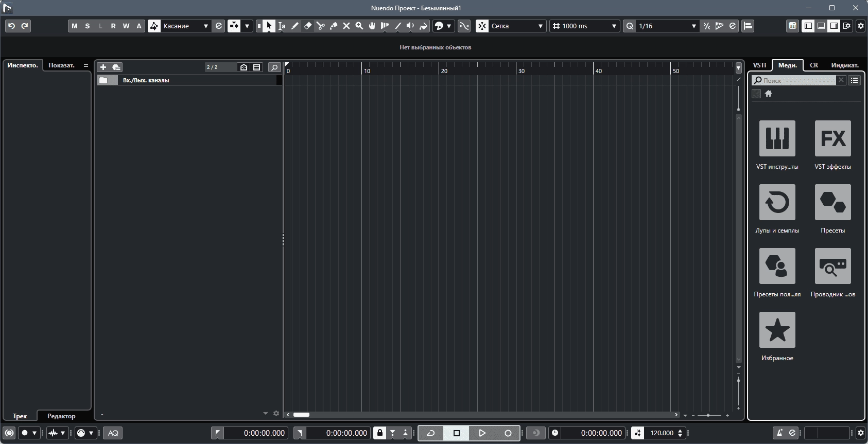Toggle the left zone visibility
868x444 pixels.
point(808,26)
